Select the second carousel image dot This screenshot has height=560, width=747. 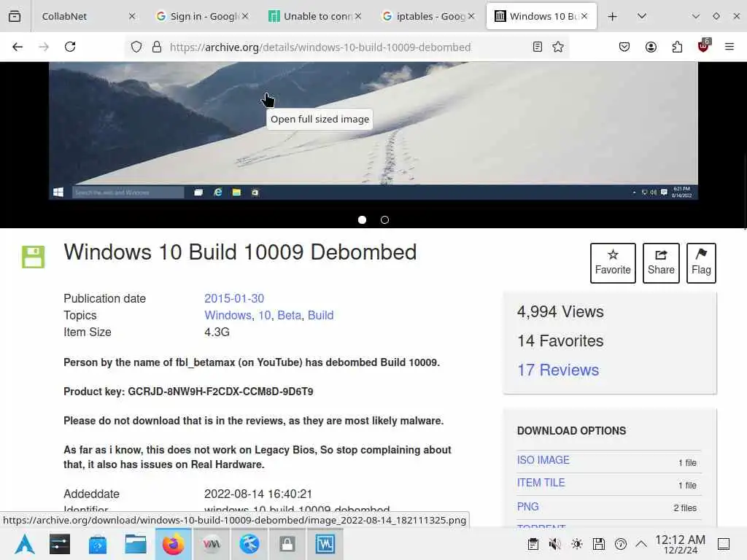tap(385, 219)
